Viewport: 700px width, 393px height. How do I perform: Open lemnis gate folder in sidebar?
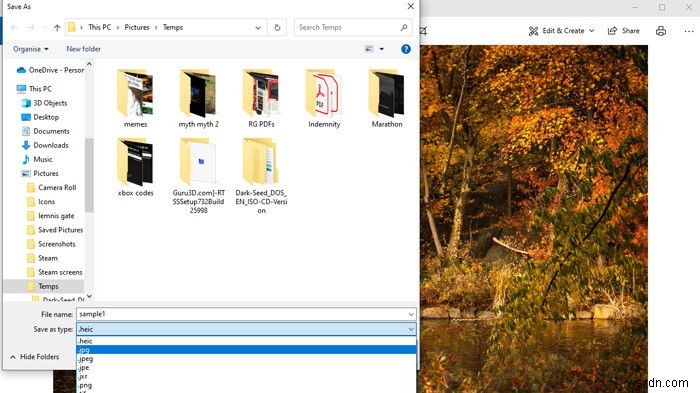point(50,216)
